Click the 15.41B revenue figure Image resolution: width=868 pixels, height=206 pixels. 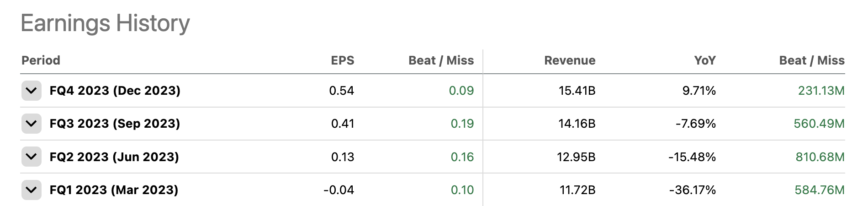577,91
